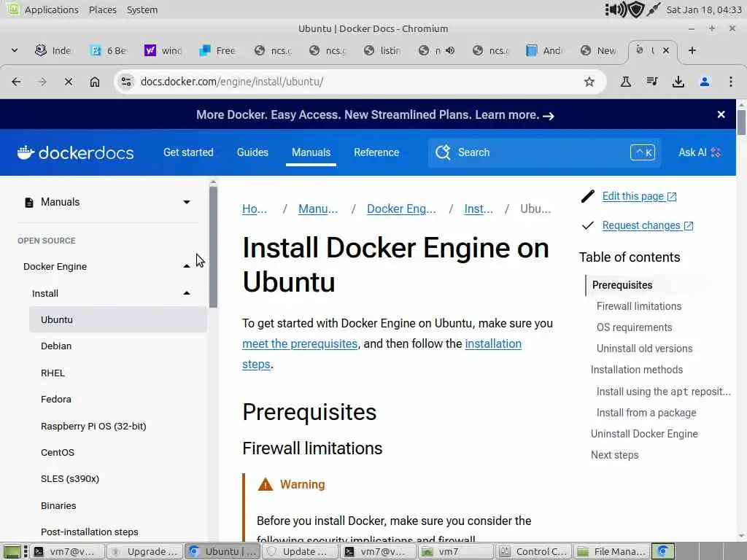Click the network plug tray icon
This screenshot has width=747, height=560.
(x=653, y=9)
